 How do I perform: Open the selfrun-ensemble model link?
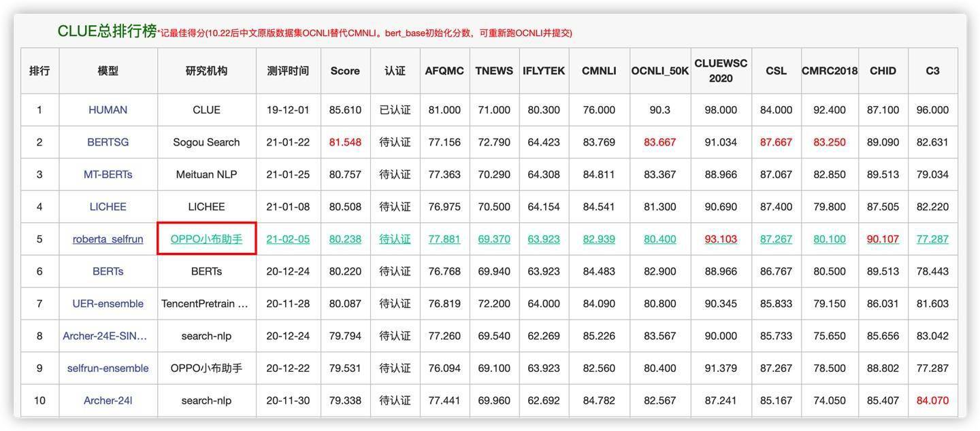[107, 366]
